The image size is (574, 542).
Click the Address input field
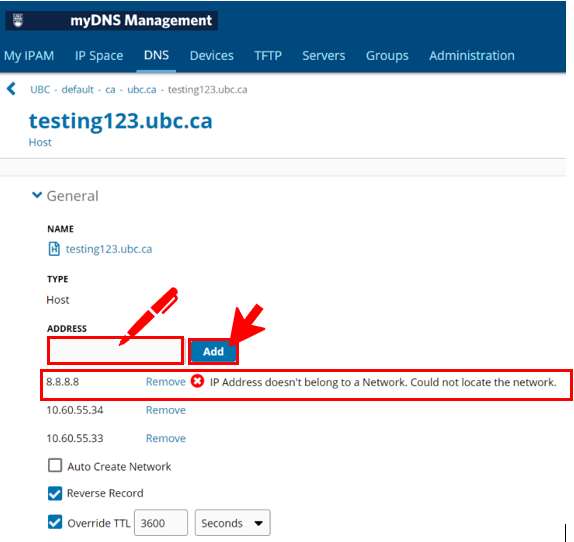coord(115,351)
